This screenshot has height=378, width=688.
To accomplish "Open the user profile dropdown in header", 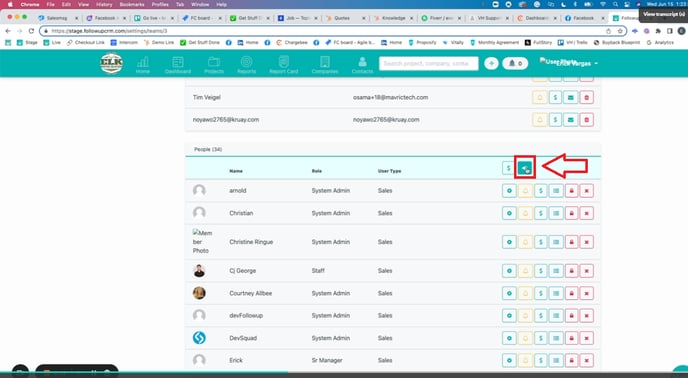I will [x=569, y=63].
